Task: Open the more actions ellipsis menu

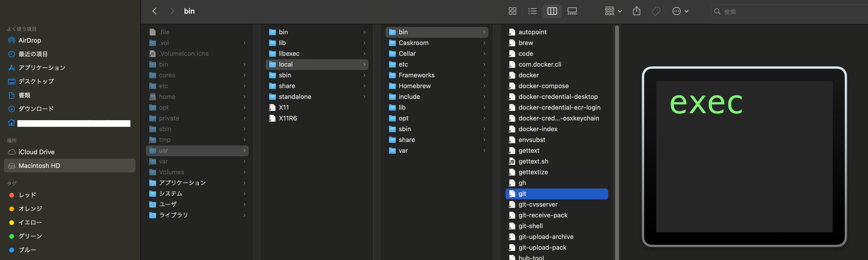Action: (680, 11)
